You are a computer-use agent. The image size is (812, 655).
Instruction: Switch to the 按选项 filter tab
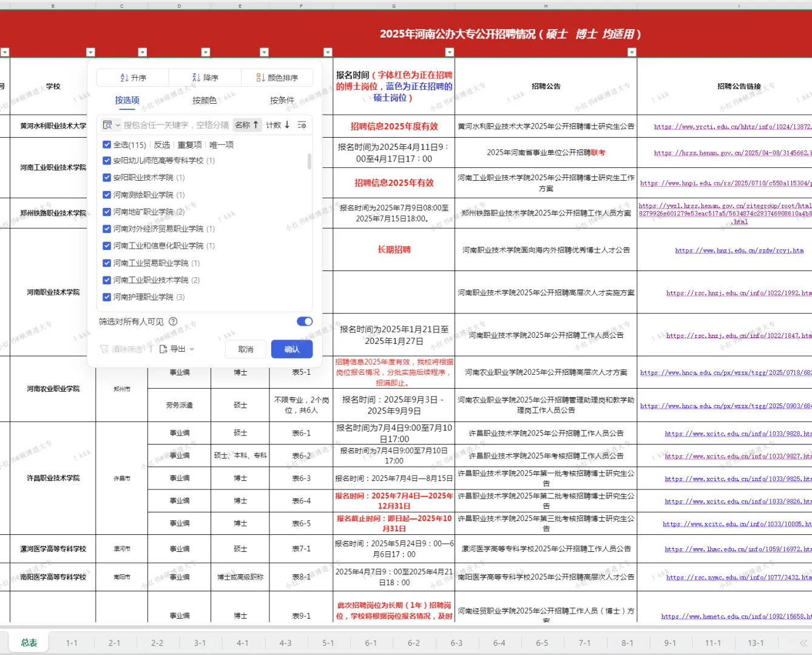[x=127, y=100]
